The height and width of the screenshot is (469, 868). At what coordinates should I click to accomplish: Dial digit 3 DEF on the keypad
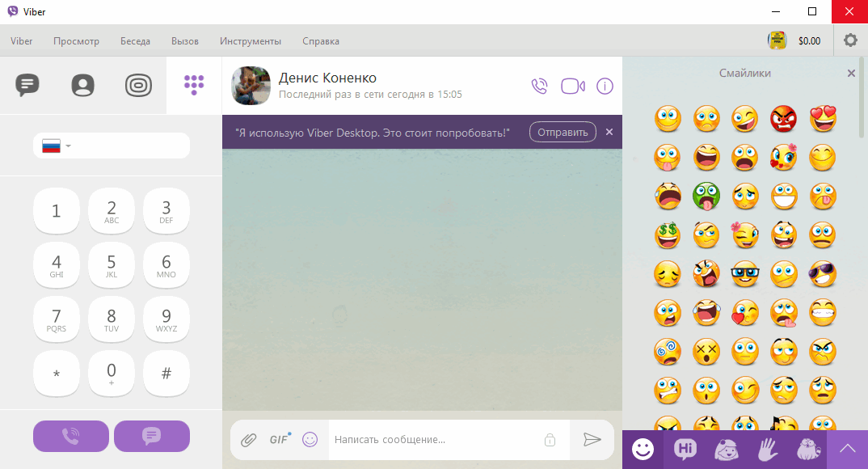tap(166, 211)
